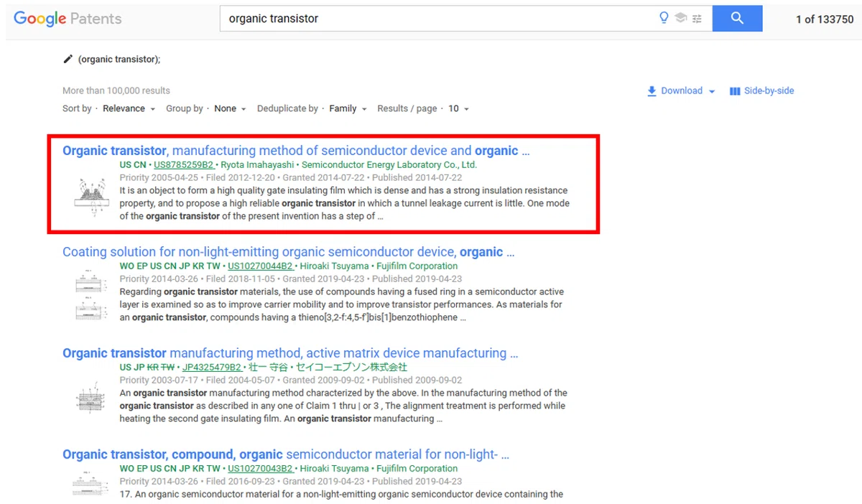Click thumbnail drawing of US10270043B2 result
Image resolution: width=862 pixels, height=504 pixels.
point(91,482)
